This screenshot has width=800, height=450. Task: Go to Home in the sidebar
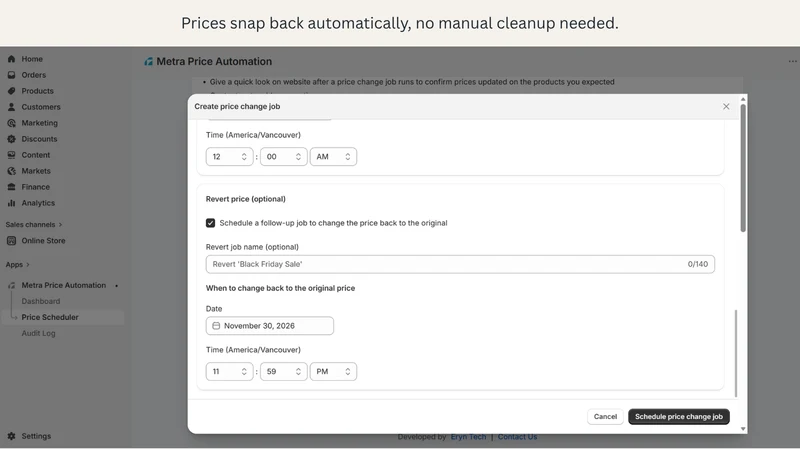pos(32,59)
